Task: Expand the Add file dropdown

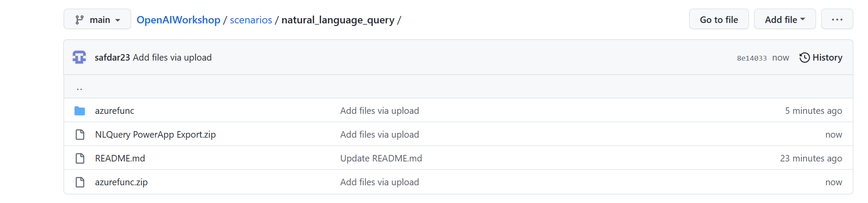Action: 785,19
